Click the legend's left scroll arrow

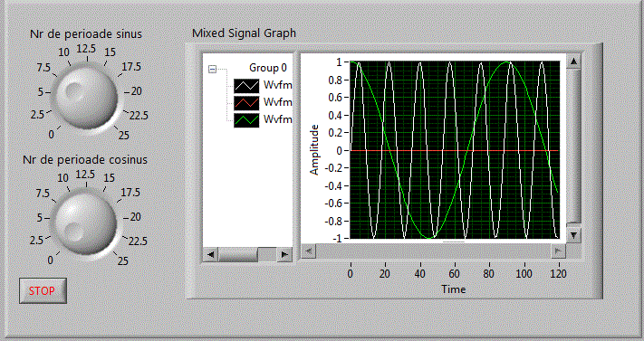coord(211,254)
